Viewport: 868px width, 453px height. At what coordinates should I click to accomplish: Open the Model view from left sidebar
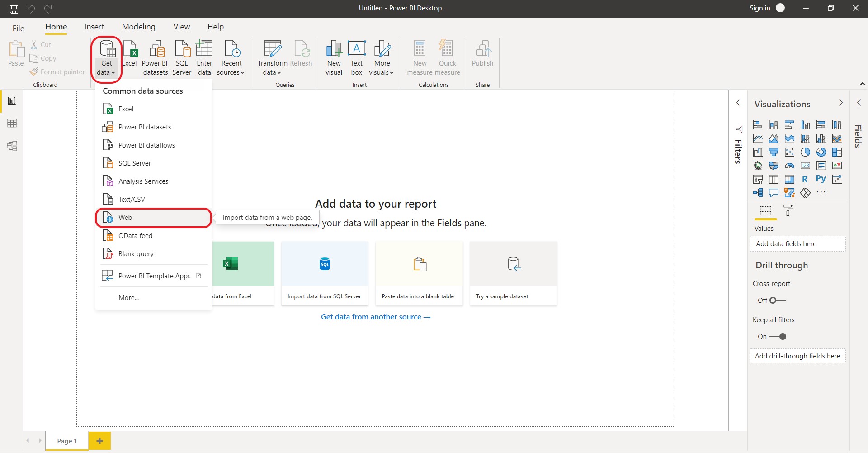click(x=12, y=146)
